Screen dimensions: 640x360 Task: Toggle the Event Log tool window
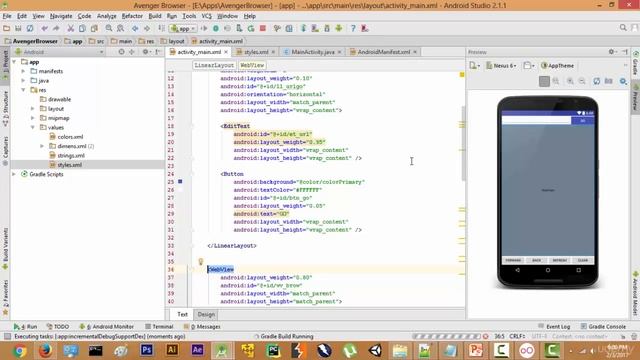click(x=554, y=327)
